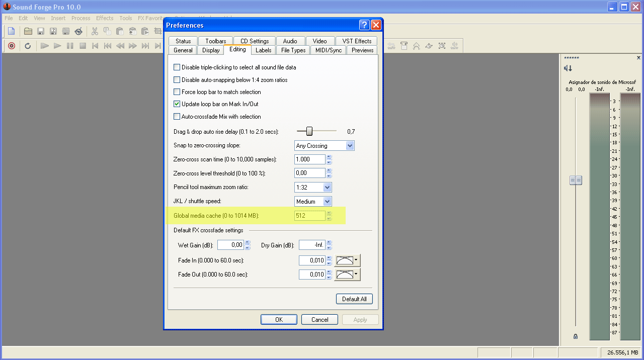Click the Record button in transport bar
The height and width of the screenshot is (360, 644).
[11, 46]
